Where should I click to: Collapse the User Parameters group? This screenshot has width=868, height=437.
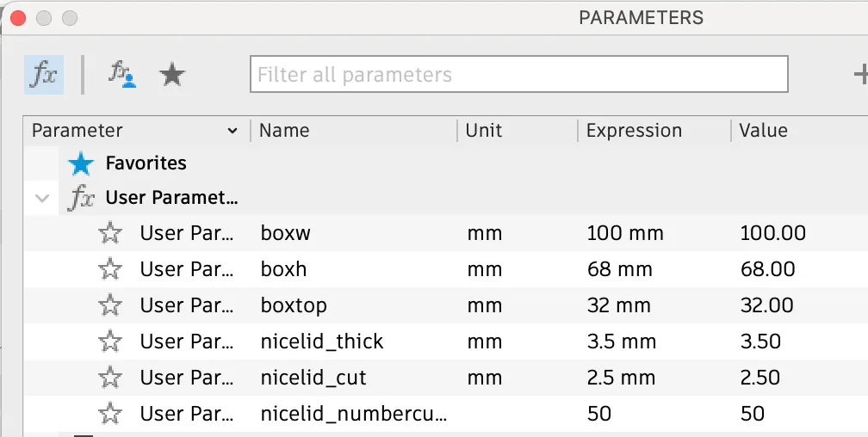click(x=41, y=199)
